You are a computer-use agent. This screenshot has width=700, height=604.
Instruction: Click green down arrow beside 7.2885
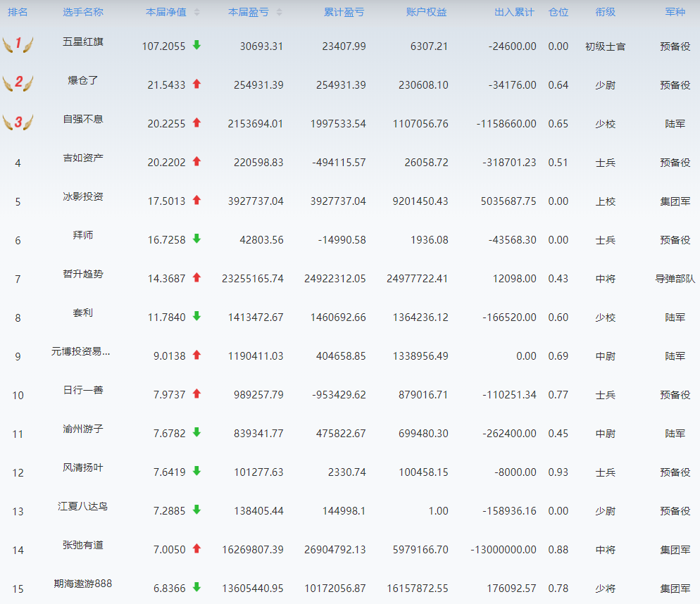pyautogui.click(x=196, y=510)
